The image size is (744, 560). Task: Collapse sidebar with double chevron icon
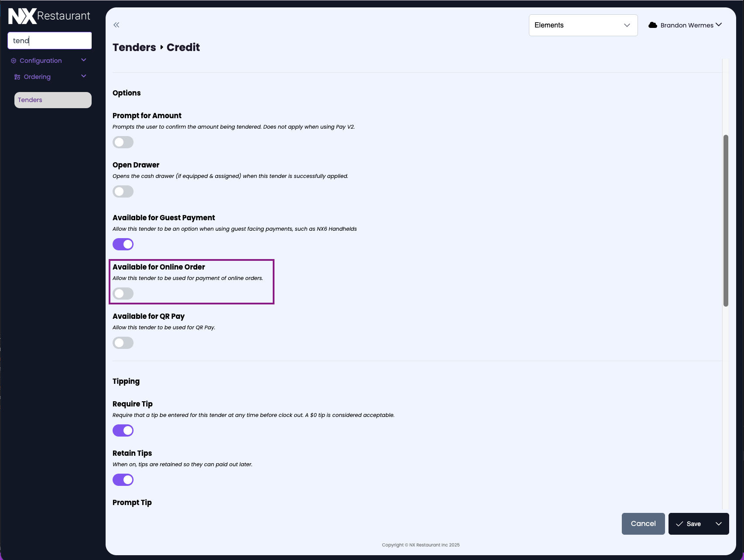click(x=117, y=25)
